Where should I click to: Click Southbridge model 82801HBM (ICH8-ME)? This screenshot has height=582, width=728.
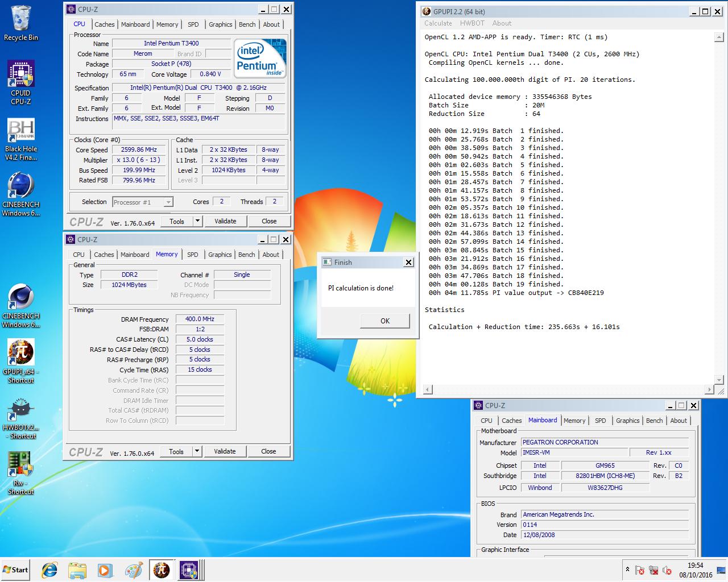click(x=605, y=476)
